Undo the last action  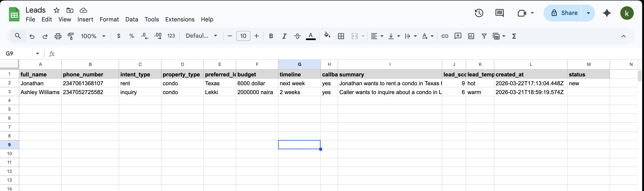coord(32,36)
